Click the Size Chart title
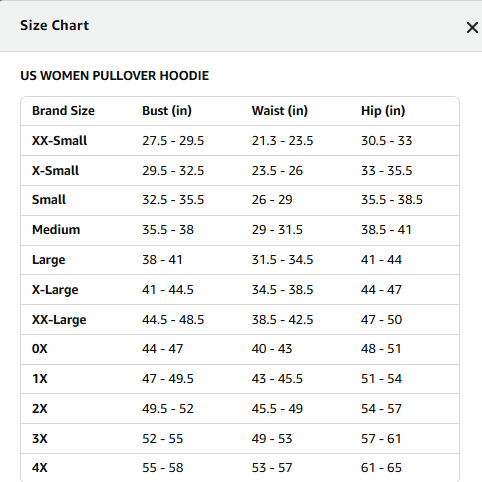 (x=54, y=25)
